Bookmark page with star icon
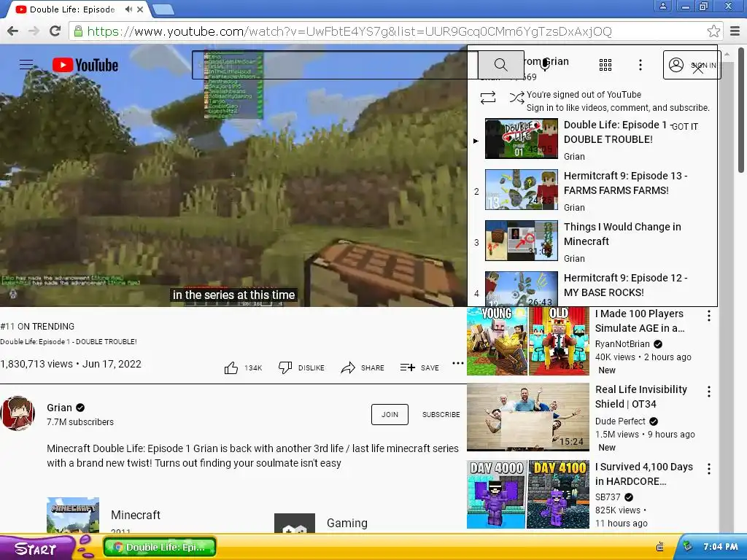This screenshot has height=560, width=747. [x=713, y=31]
